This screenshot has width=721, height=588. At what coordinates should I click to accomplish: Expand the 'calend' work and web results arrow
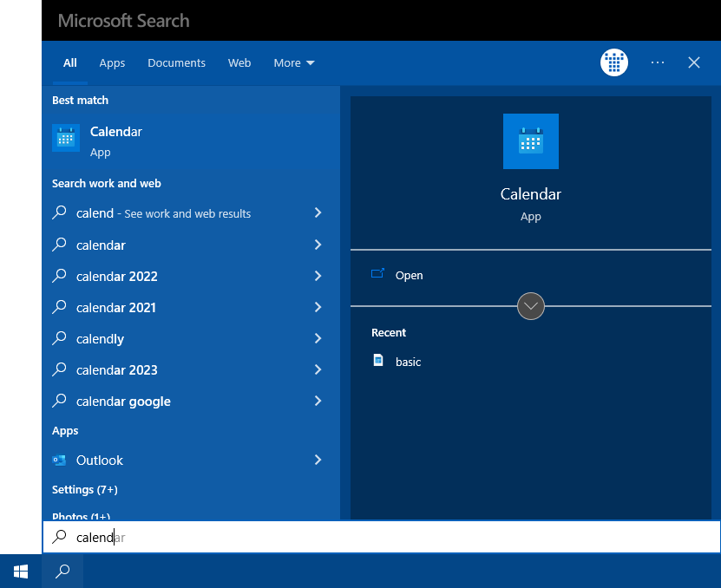point(318,212)
